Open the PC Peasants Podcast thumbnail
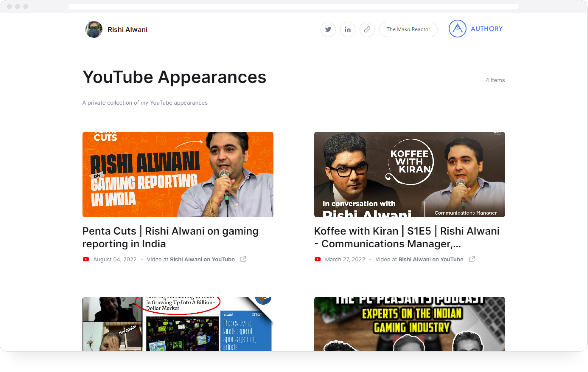 tap(409, 324)
